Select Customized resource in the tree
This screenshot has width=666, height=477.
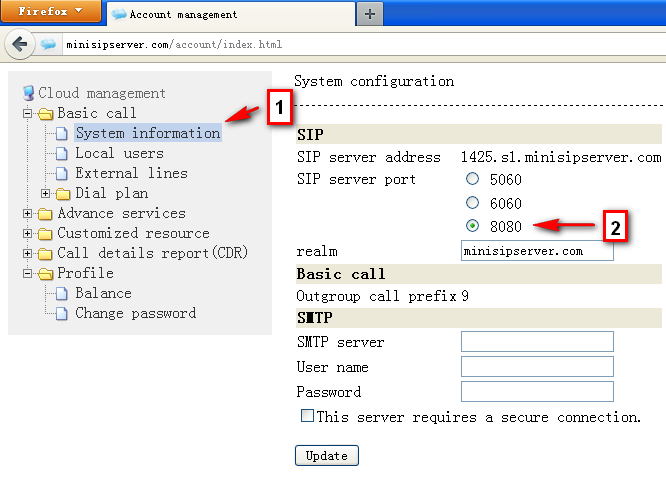pos(133,233)
